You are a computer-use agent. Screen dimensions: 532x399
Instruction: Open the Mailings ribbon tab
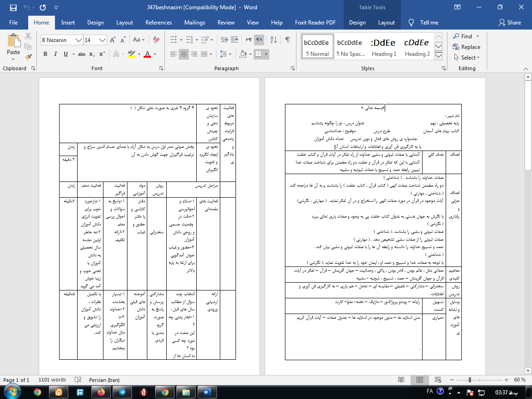pos(194,23)
